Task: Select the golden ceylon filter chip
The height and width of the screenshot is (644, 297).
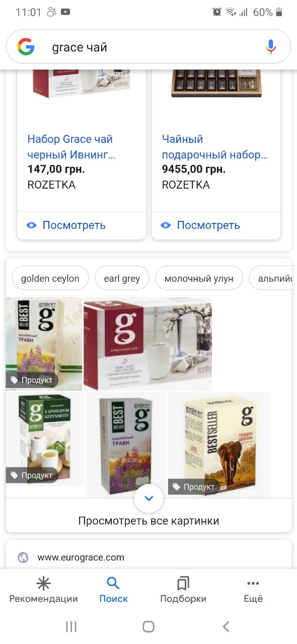Action: (50, 278)
